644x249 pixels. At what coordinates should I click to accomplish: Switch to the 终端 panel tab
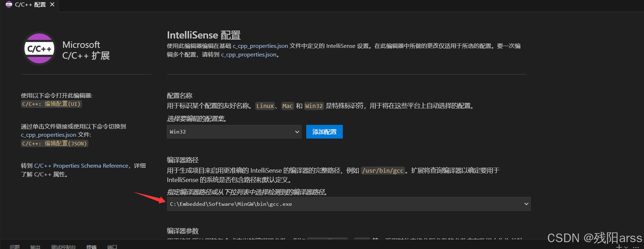pos(91,246)
